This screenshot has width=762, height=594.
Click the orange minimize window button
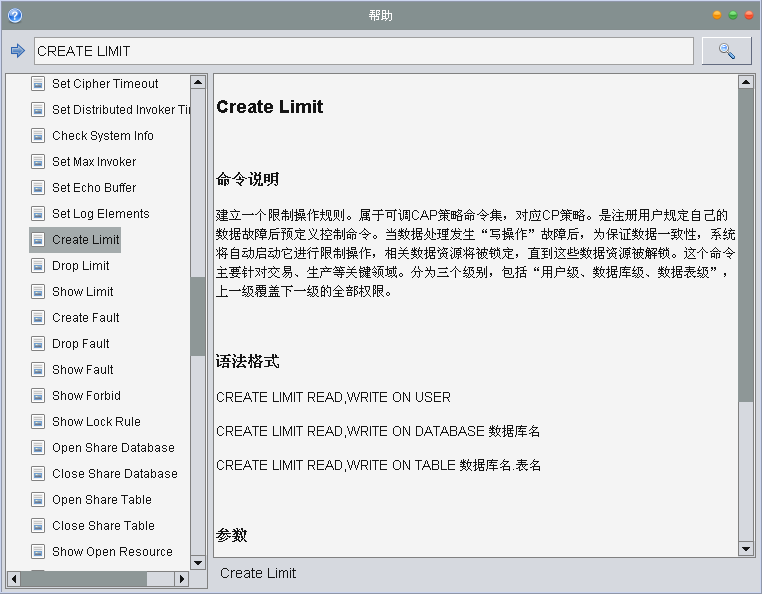click(x=717, y=15)
